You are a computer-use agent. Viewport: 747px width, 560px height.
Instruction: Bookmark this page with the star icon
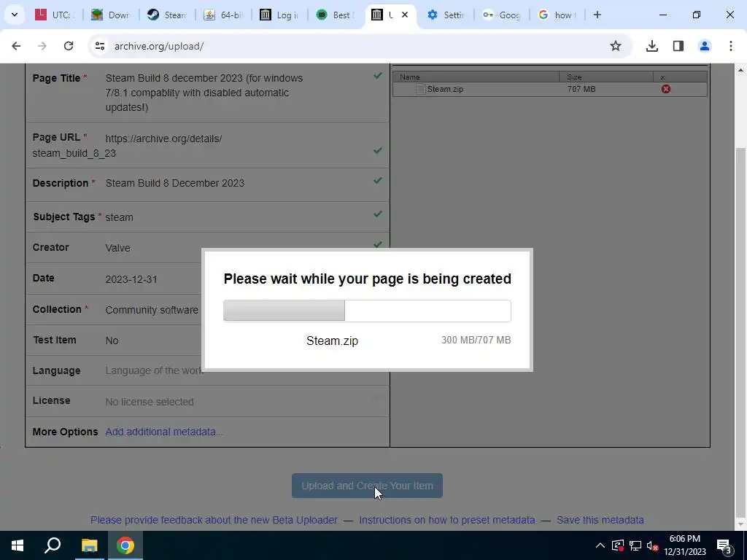616,46
